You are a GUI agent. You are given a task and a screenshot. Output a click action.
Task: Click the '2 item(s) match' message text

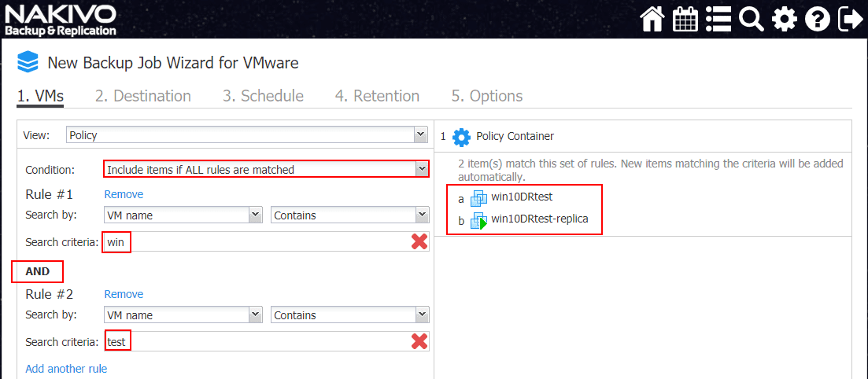coord(651,171)
